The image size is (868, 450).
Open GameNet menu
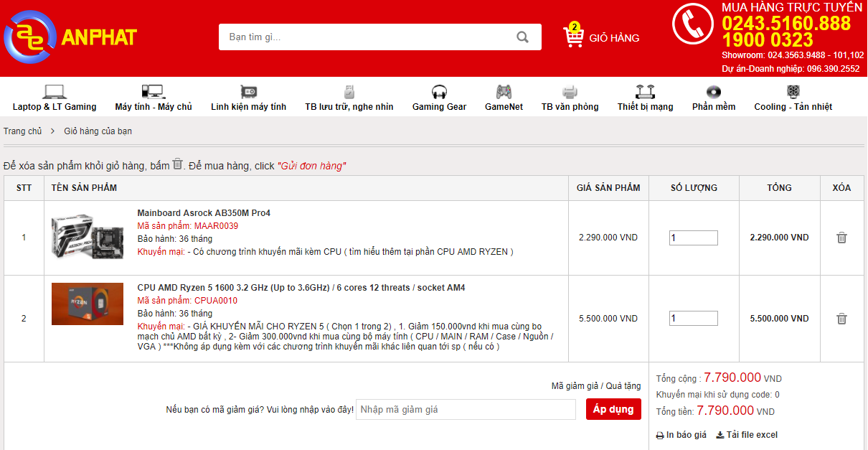tap(504, 107)
